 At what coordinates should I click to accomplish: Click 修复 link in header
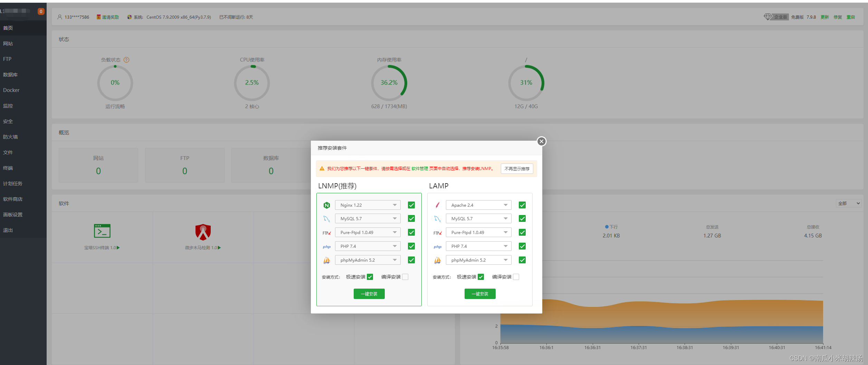838,17
